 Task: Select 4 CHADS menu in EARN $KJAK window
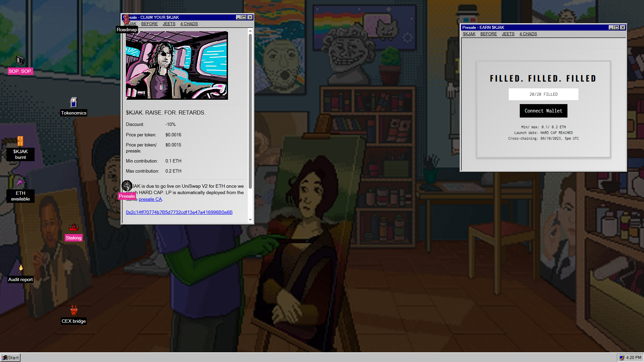click(x=528, y=34)
